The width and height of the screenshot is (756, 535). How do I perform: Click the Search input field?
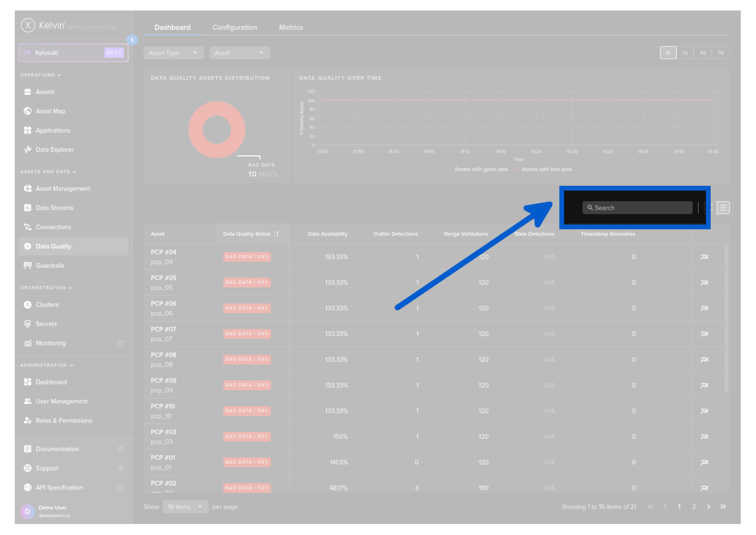[x=637, y=208]
